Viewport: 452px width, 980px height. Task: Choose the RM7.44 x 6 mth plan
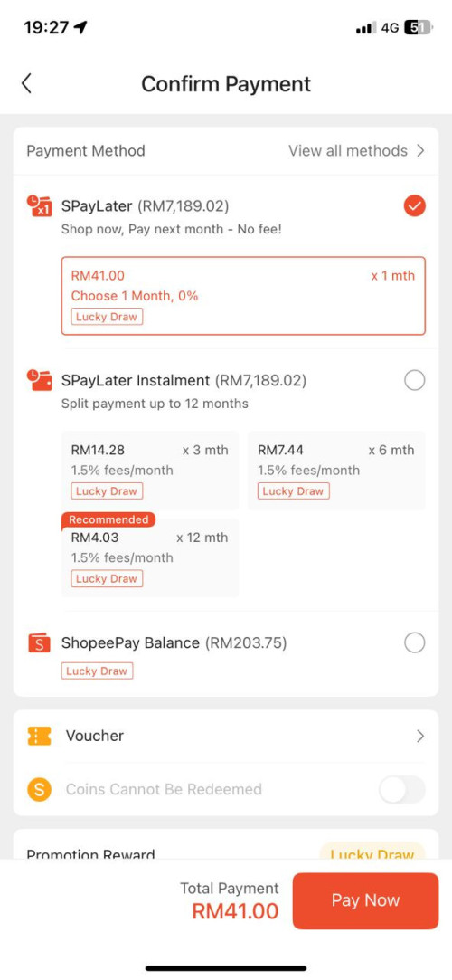pos(336,471)
